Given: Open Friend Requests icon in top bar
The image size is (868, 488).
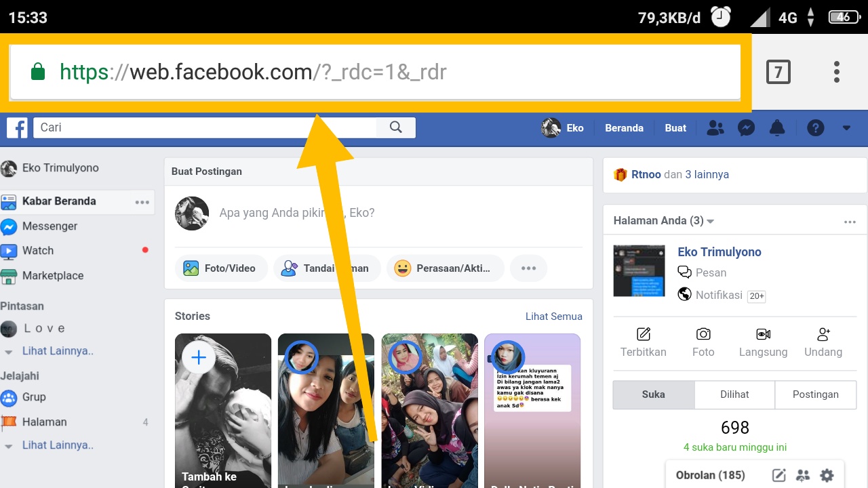Looking at the screenshot, I should (x=715, y=128).
